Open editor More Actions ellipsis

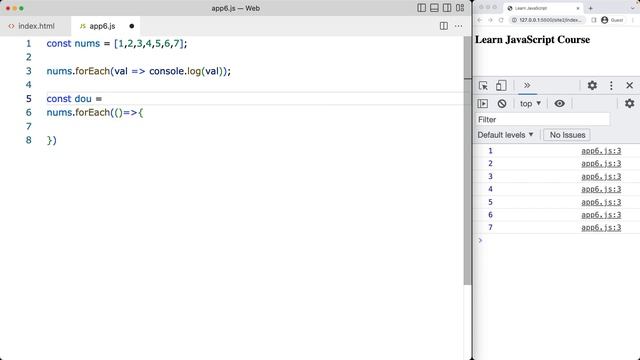[458, 26]
